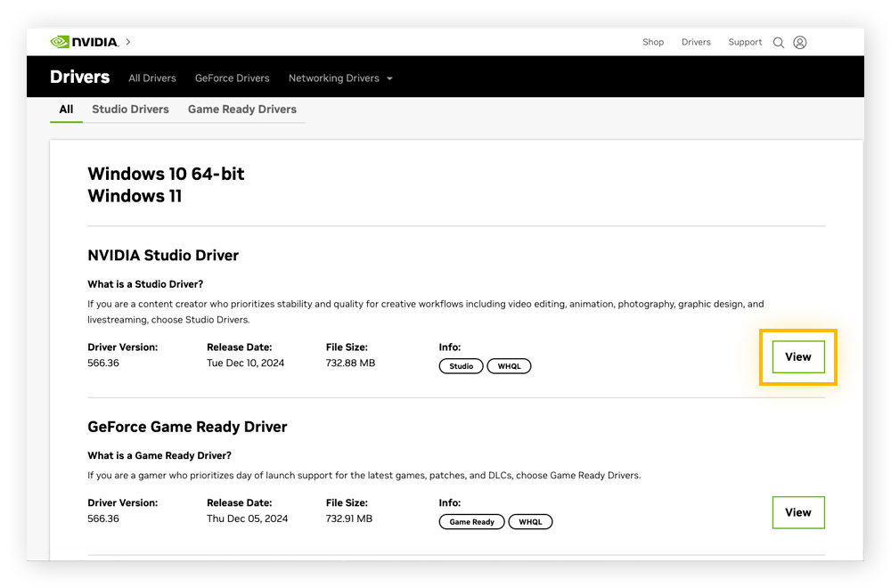Click the Drivers link in the top navigation
The width and height of the screenshot is (891, 588).
click(696, 42)
